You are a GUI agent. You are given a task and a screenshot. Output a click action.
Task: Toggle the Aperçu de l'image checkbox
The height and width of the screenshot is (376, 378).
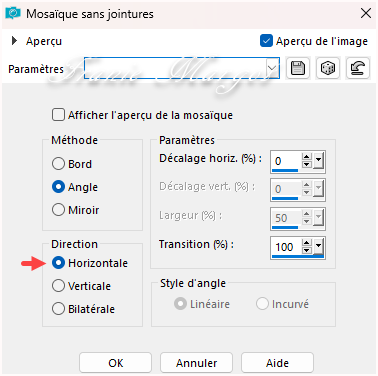tap(266, 41)
